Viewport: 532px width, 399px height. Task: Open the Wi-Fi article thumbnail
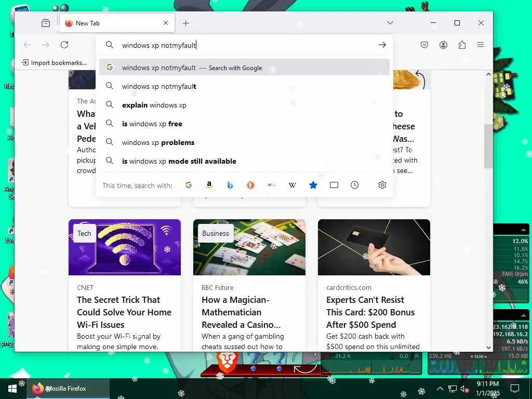(x=125, y=247)
